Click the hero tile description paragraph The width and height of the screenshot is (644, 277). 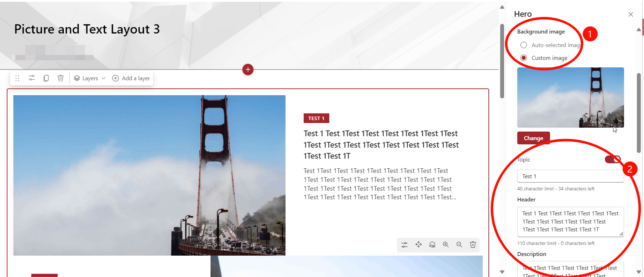coord(380,184)
